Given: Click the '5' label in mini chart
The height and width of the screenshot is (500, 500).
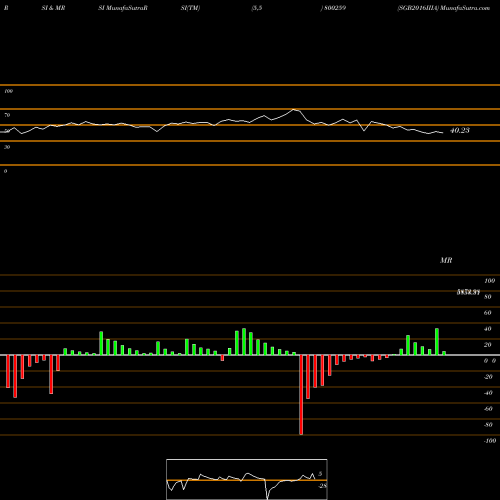Looking at the screenshot, I should point(320,474).
